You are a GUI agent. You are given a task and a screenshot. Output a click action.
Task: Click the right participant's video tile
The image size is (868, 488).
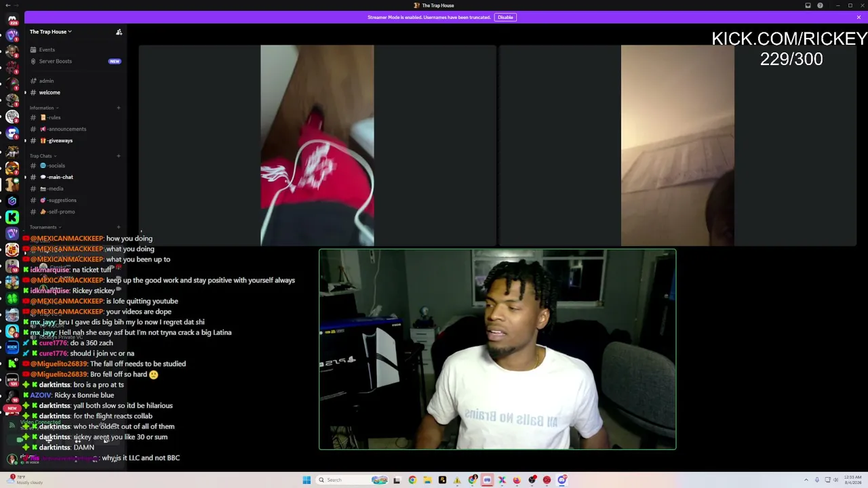tap(677, 145)
